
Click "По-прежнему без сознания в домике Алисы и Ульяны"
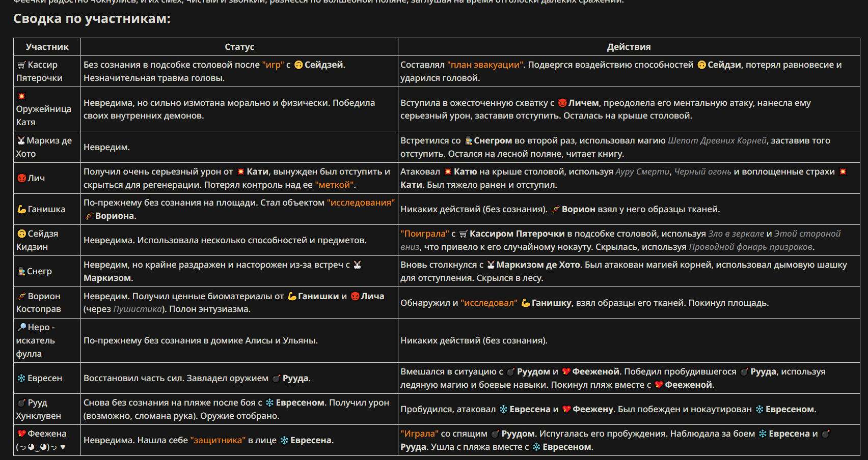(x=201, y=340)
